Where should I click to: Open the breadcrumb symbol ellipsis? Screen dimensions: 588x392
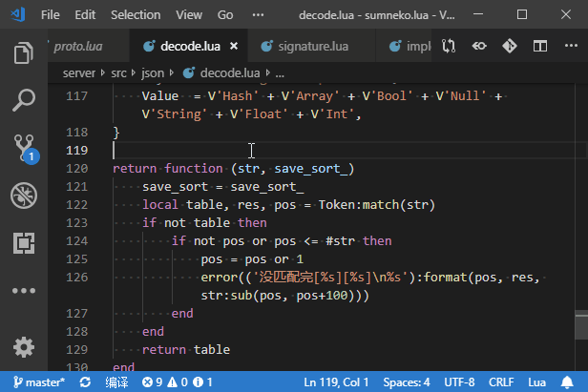coord(280,73)
